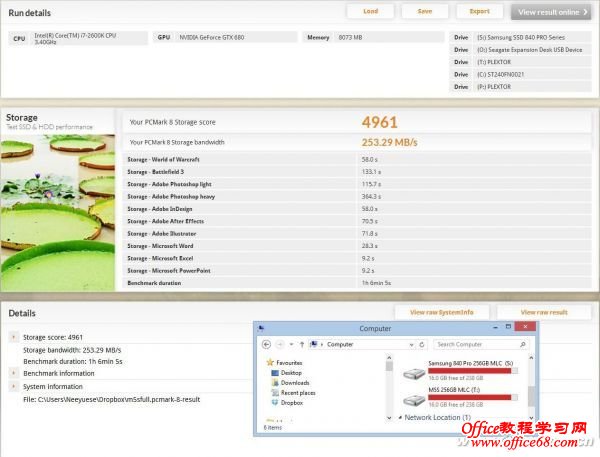Click the Downloads folder icon
The width and height of the screenshot is (600, 457).
pos(275,382)
